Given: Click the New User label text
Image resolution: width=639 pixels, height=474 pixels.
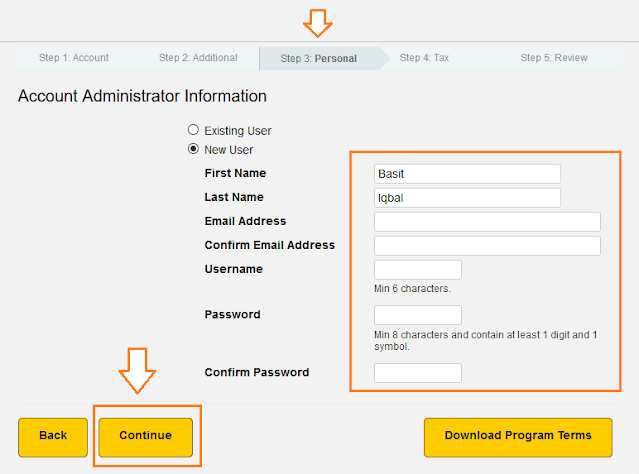Looking at the screenshot, I should pyautogui.click(x=229, y=150).
